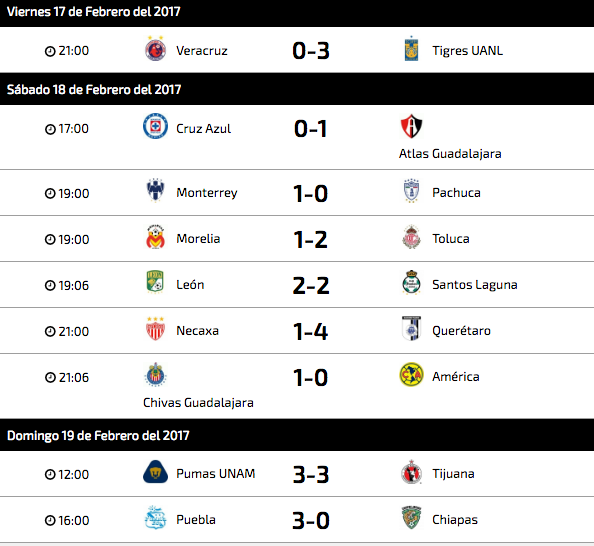Open the Pumas vs Tijuana 3-3 score
Screen dimensions: 594x546
[x=311, y=474]
